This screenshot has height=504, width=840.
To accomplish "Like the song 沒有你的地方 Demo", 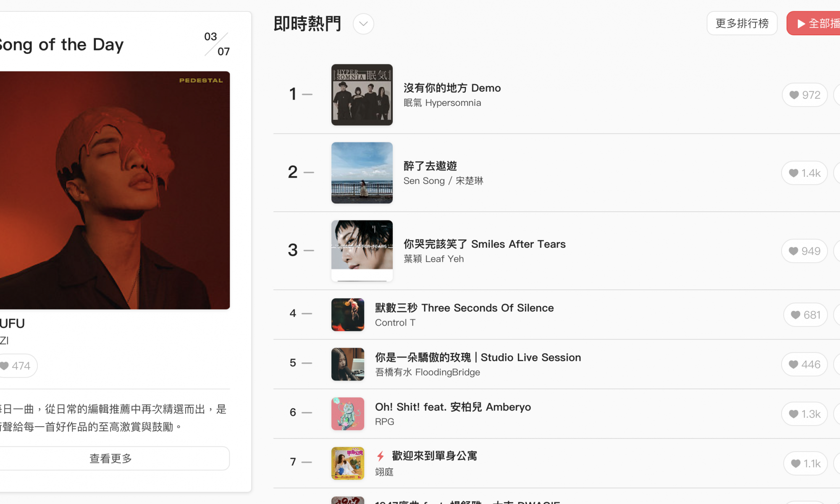I will [804, 95].
